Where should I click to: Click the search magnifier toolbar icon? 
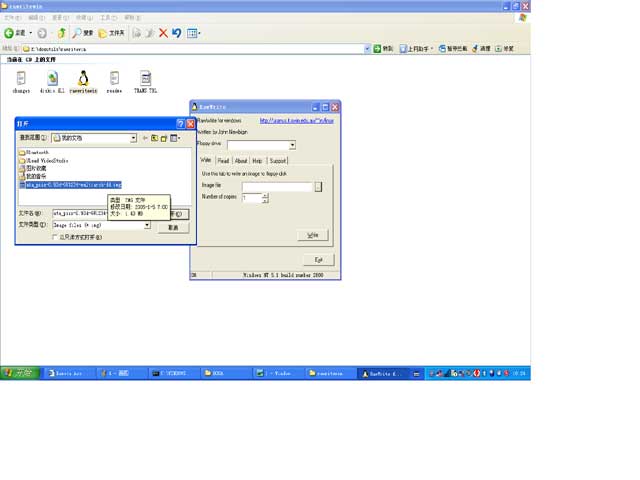76,33
